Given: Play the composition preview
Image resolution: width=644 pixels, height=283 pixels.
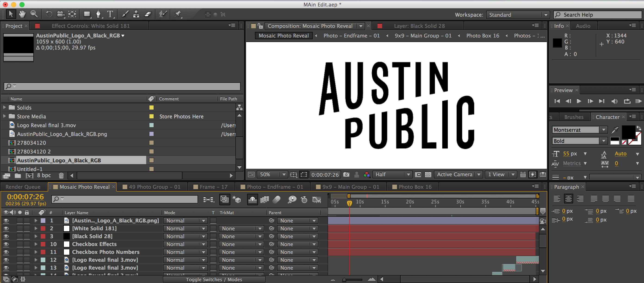Looking at the screenshot, I should coord(579,101).
